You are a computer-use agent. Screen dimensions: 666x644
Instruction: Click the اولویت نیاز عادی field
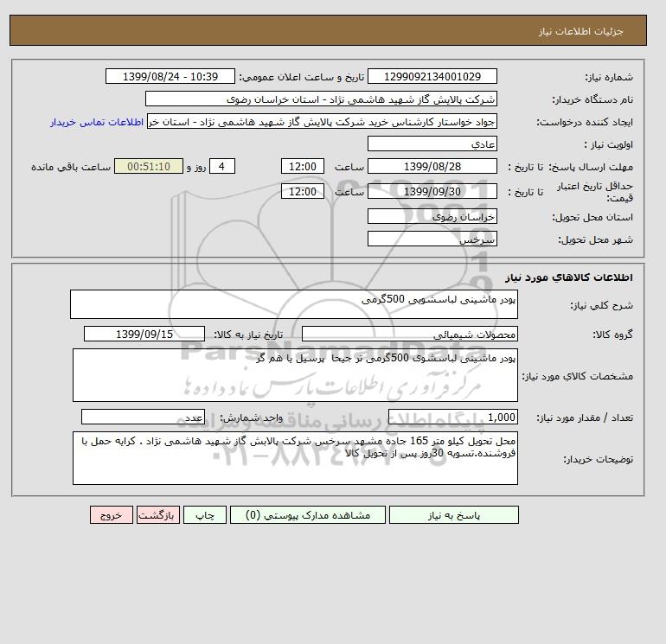click(x=432, y=143)
